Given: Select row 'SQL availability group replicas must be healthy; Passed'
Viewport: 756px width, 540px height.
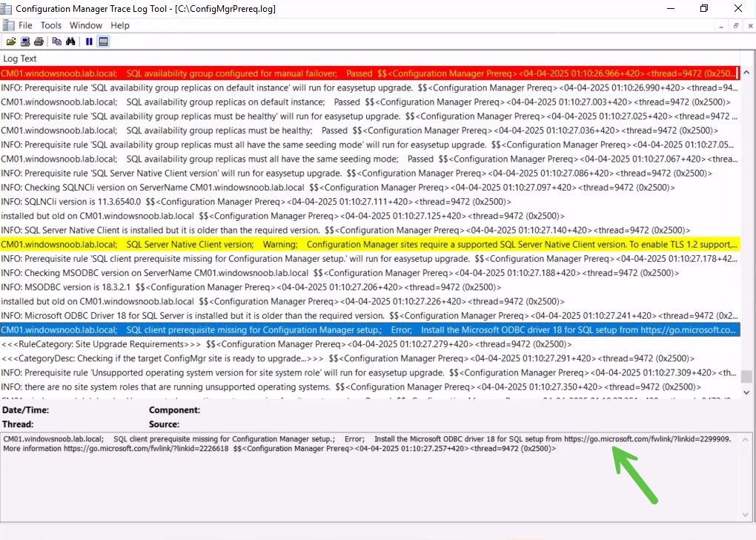Looking at the screenshot, I should (x=370, y=131).
